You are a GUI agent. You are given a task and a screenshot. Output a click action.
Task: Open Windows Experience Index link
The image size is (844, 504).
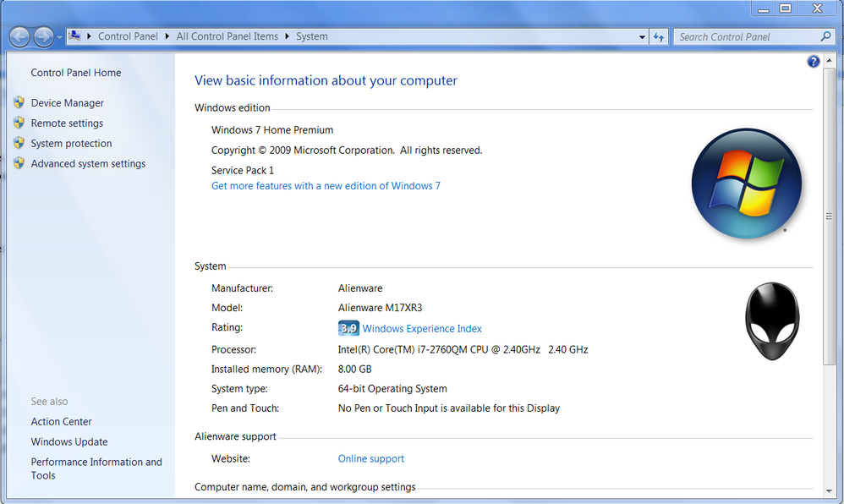click(422, 328)
